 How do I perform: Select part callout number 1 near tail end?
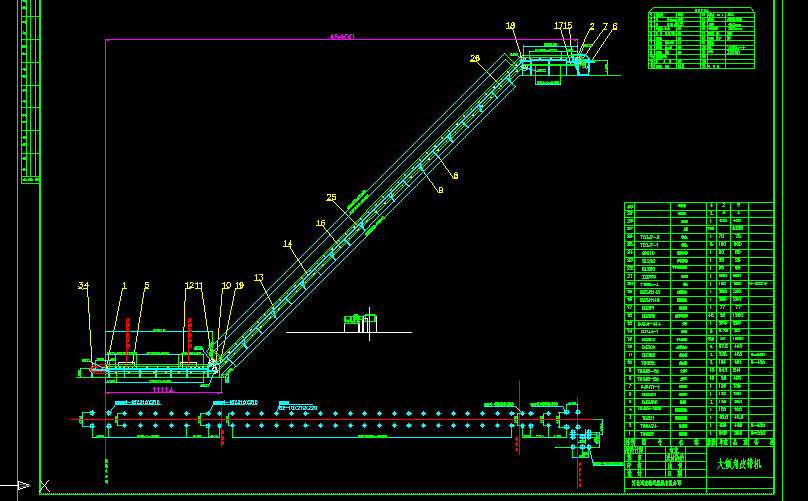click(124, 285)
